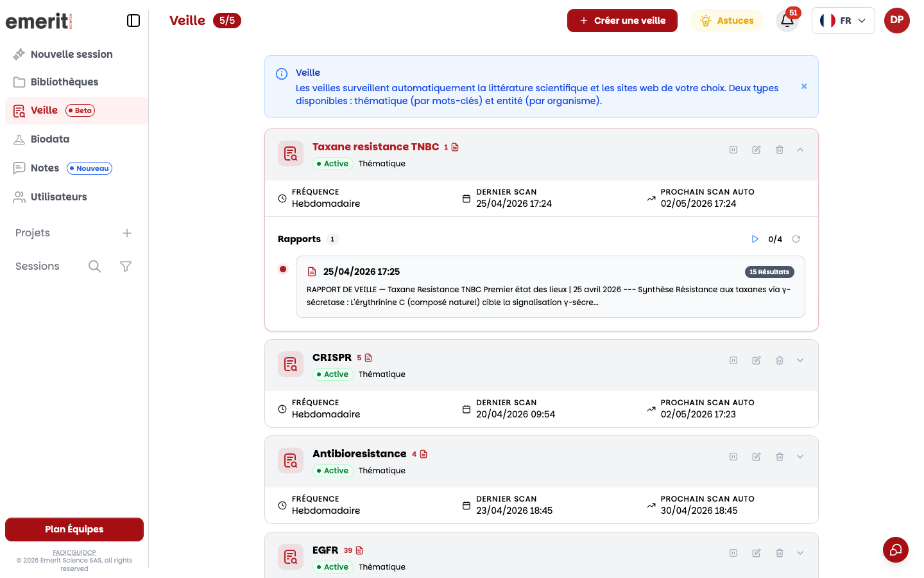
Task: Open Biodata section
Action: (41, 139)
